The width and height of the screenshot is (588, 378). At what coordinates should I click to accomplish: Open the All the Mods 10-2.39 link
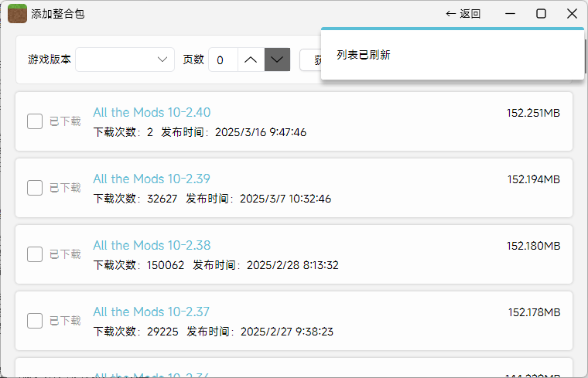point(152,179)
